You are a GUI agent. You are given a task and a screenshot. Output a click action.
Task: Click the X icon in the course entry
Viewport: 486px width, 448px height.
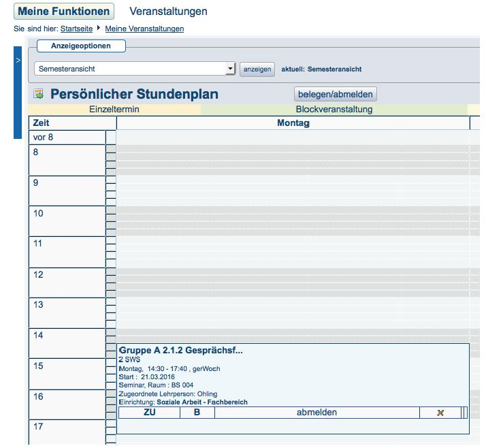pyautogui.click(x=440, y=413)
